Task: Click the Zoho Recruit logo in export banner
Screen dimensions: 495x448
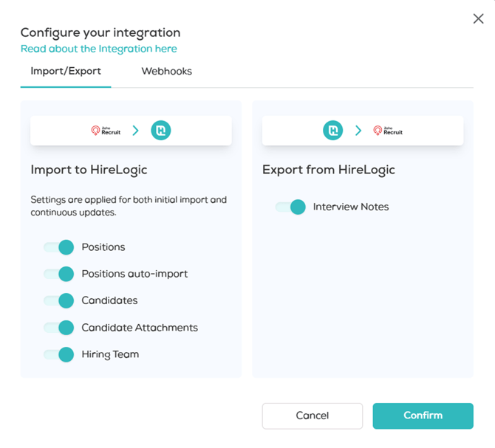Action: coord(388,131)
